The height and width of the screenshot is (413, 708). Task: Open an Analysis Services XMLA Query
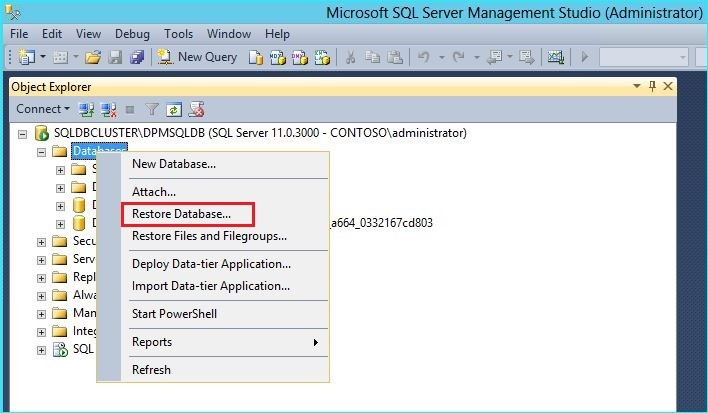(x=322, y=58)
